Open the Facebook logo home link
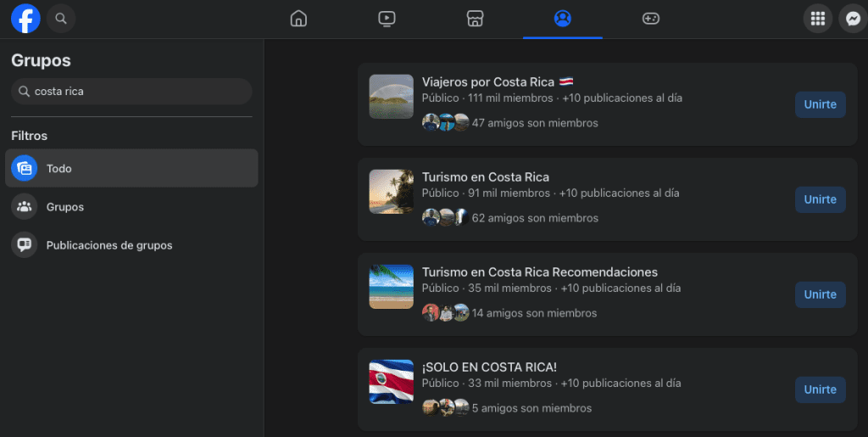868x437 pixels. click(x=25, y=19)
